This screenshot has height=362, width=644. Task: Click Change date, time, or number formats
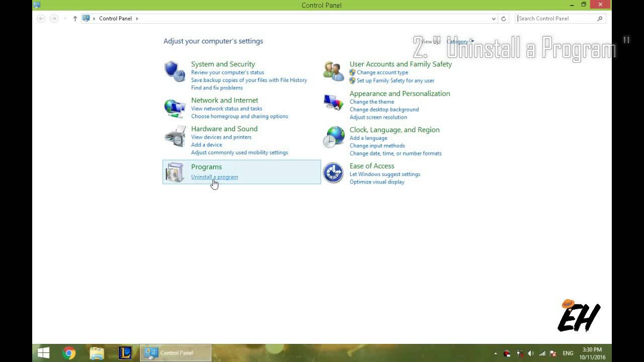point(395,153)
